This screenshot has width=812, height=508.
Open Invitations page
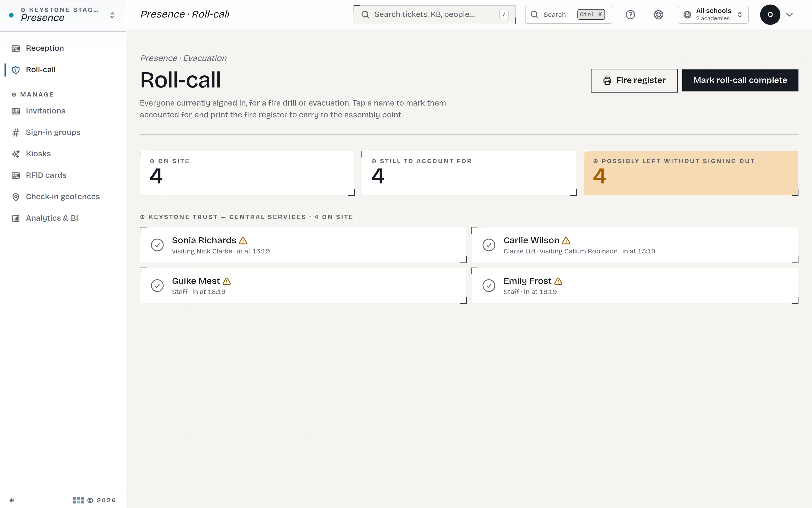[x=63, y=111]
